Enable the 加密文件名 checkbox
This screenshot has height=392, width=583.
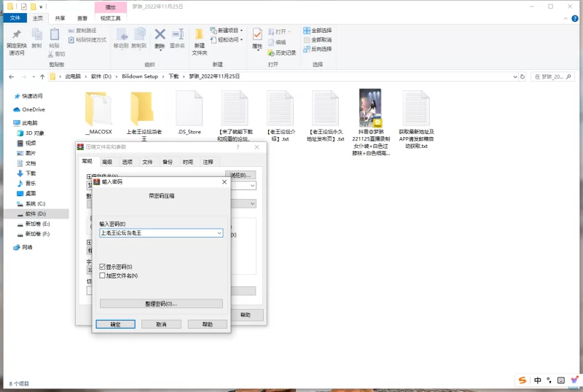point(103,275)
